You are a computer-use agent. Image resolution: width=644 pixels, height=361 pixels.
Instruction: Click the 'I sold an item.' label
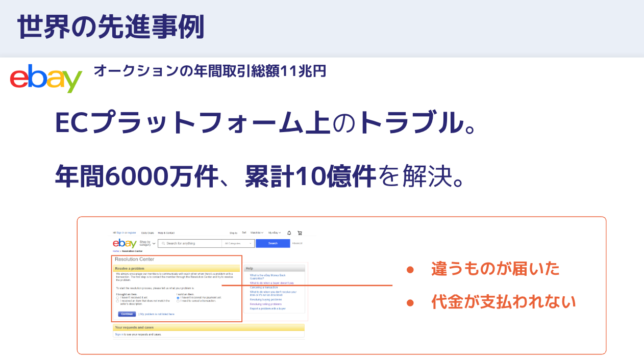click(185, 294)
